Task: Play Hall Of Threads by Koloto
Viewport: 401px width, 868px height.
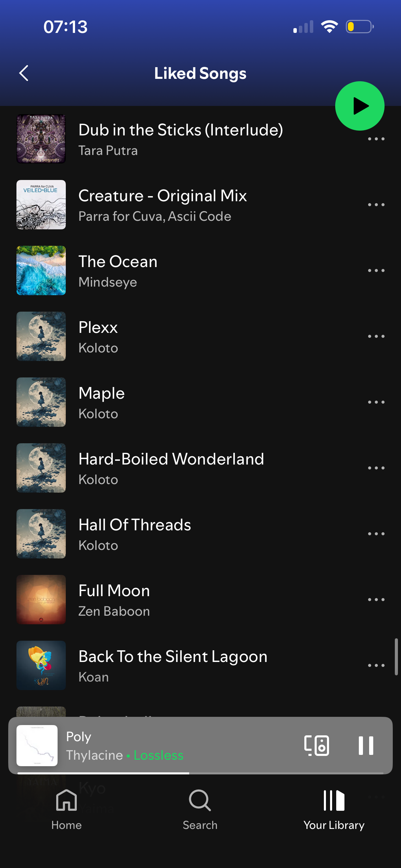Action: pos(200,534)
